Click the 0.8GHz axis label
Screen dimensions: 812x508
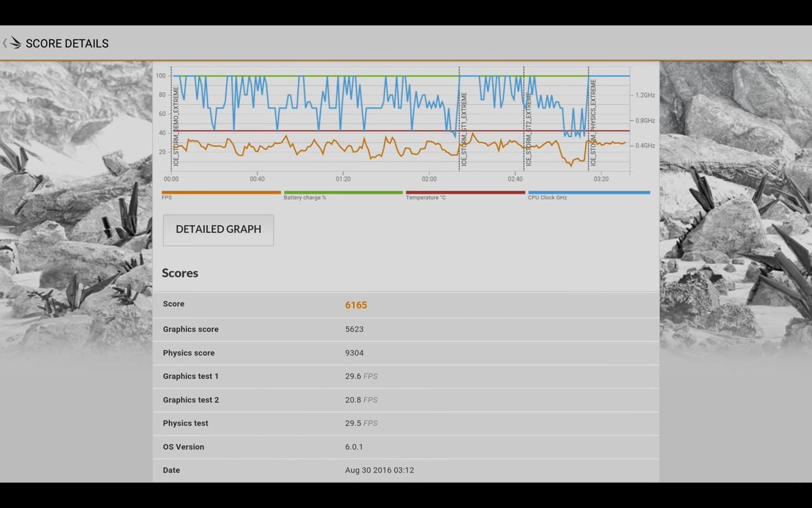coord(645,121)
